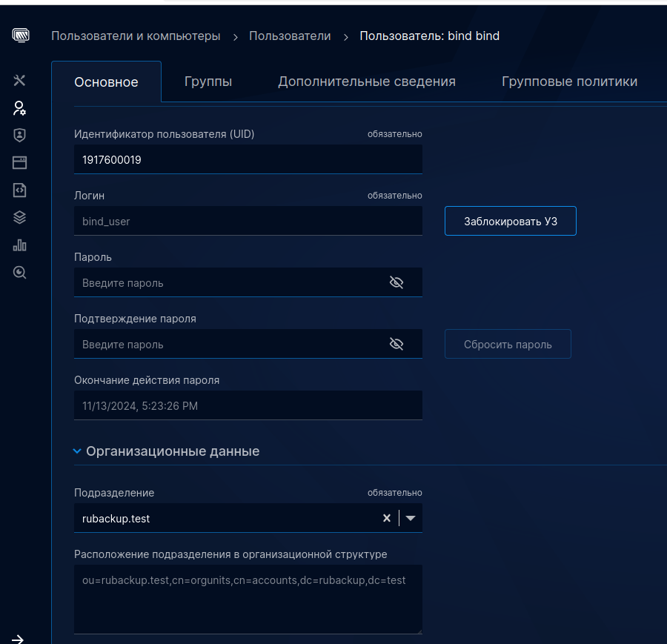Click the monitor logo icon in sidebar
Screen dimensions: 667x644
point(20,35)
